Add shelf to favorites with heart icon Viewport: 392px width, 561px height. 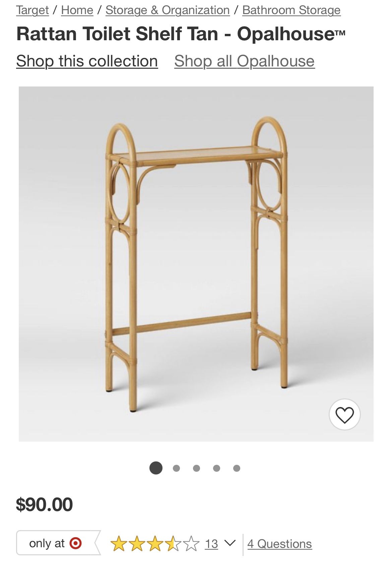344,414
